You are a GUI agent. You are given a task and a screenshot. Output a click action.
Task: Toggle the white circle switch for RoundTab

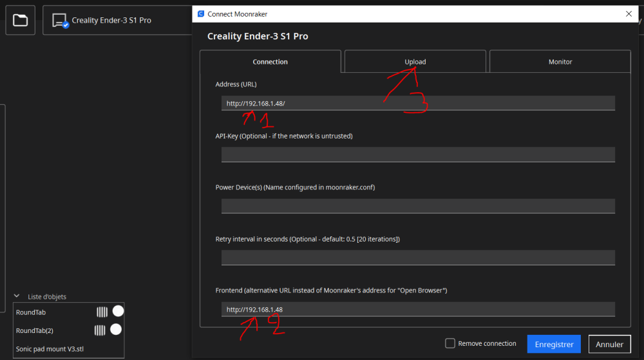pyautogui.click(x=118, y=311)
